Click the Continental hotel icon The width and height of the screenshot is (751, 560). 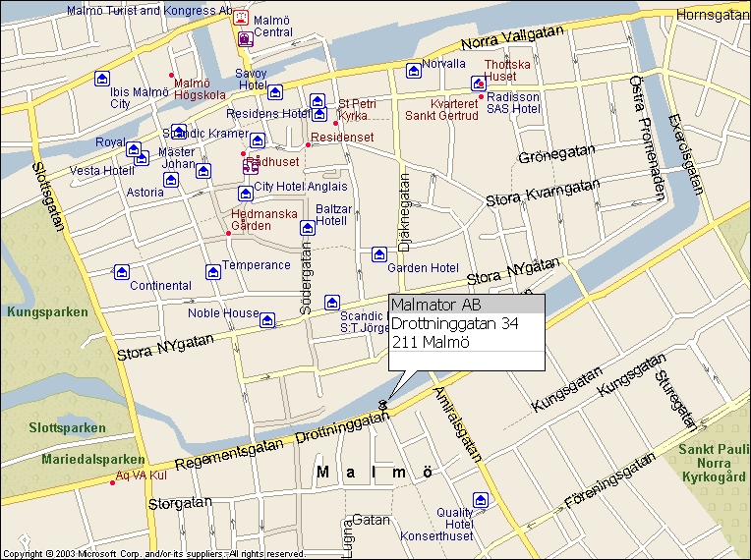coord(122,272)
